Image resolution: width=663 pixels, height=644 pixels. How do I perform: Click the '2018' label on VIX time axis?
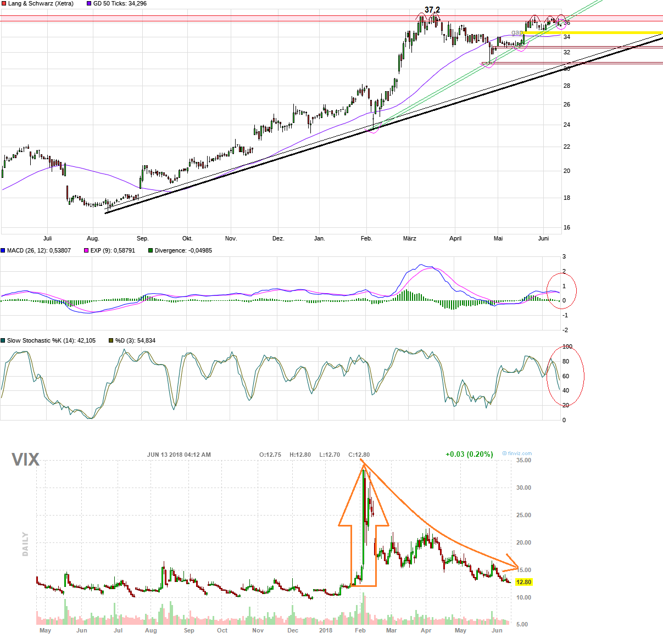point(326,630)
